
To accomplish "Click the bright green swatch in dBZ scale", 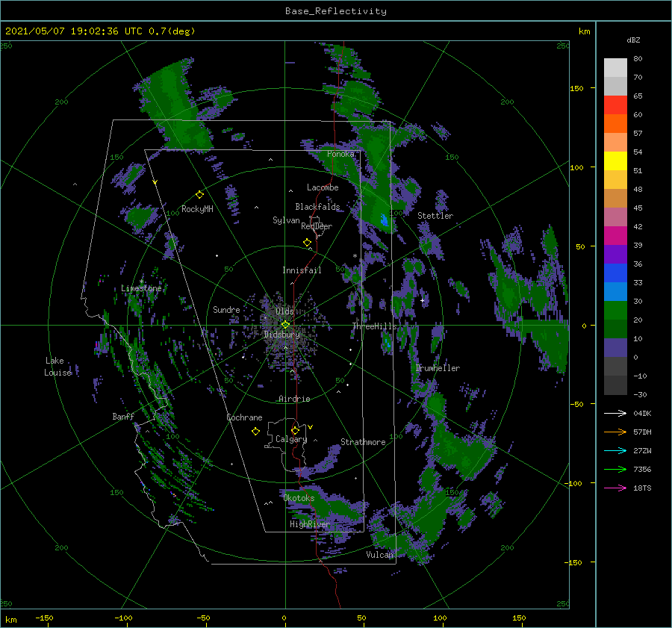I will coord(615,311).
